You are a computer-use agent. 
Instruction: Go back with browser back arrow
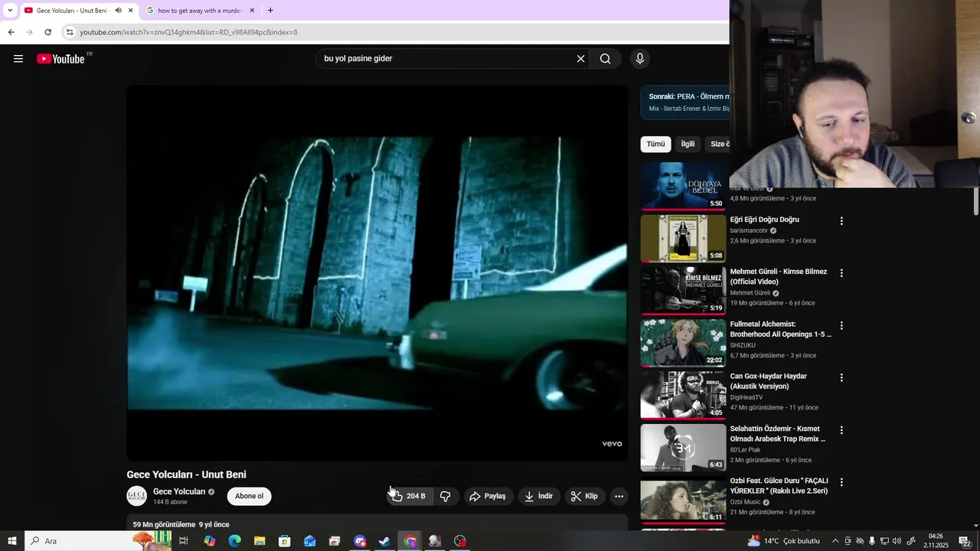(11, 32)
